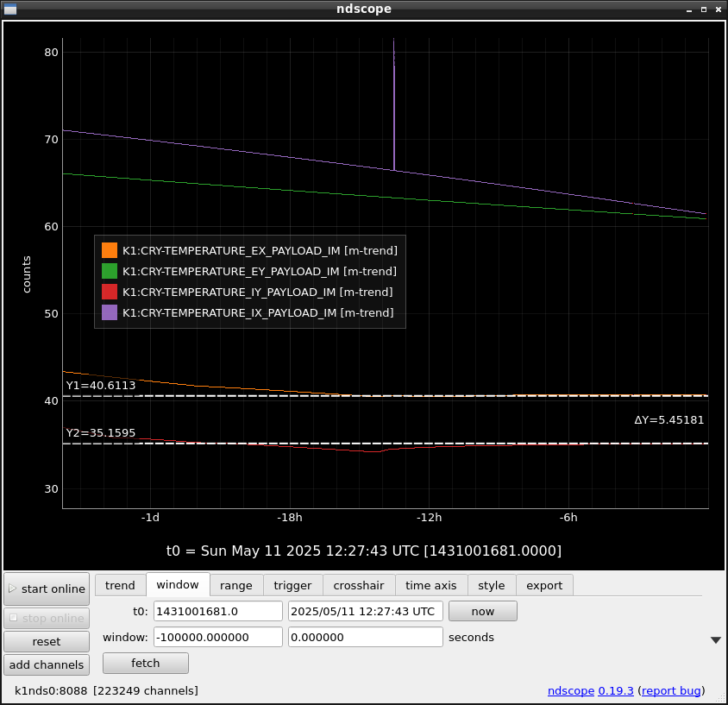Click the -12h time axis tick label
The width and height of the screenshot is (728, 705).
[429, 518]
